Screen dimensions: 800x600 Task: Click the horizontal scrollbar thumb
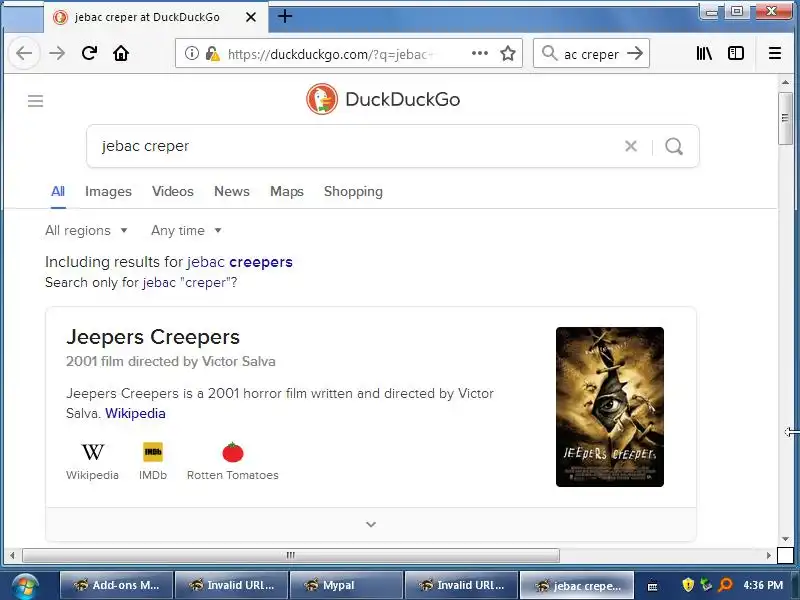[x=291, y=555]
